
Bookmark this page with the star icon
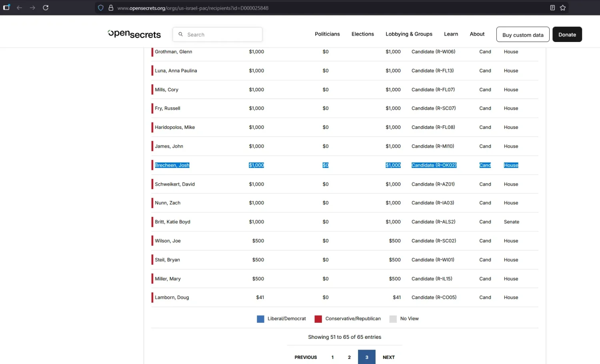[563, 8]
